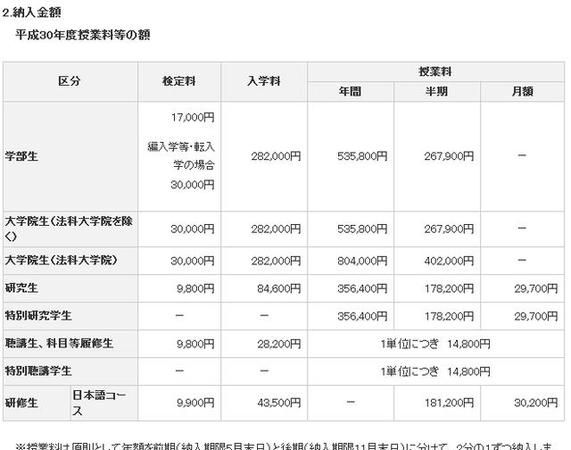Click the "入学料" column header

(x=264, y=81)
